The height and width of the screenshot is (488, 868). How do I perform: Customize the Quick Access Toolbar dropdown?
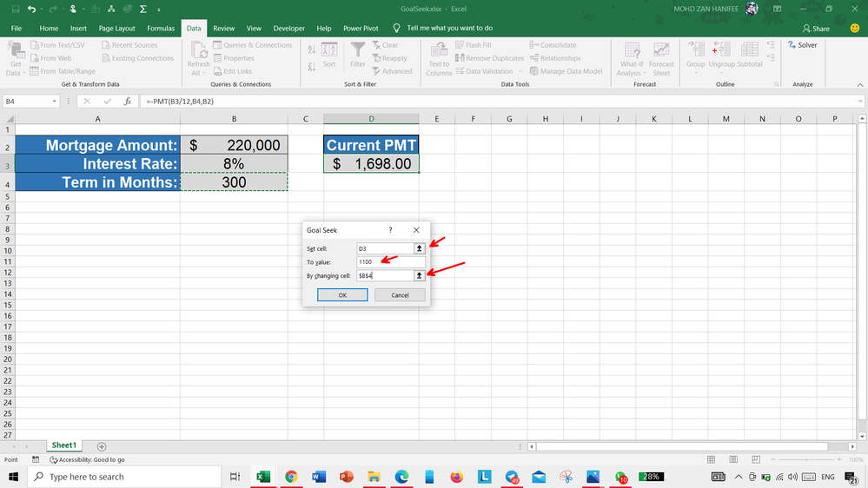point(159,10)
